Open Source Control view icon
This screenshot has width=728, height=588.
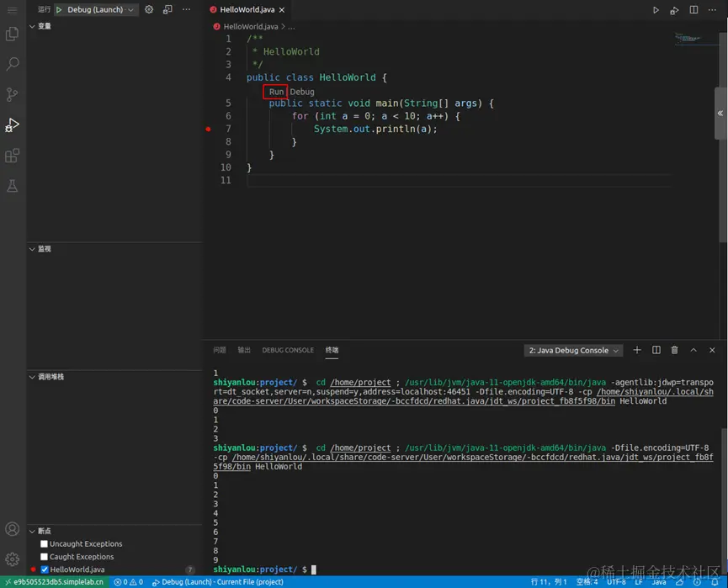coord(13,94)
